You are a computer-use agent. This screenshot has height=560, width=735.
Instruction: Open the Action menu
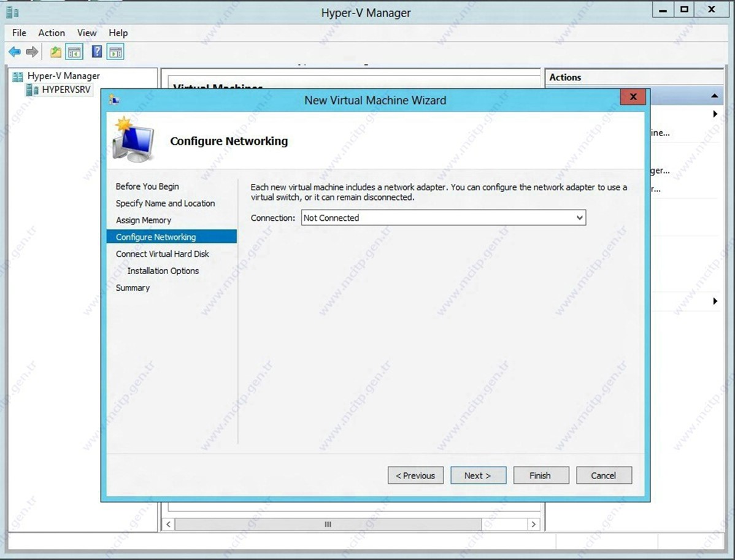(52, 33)
